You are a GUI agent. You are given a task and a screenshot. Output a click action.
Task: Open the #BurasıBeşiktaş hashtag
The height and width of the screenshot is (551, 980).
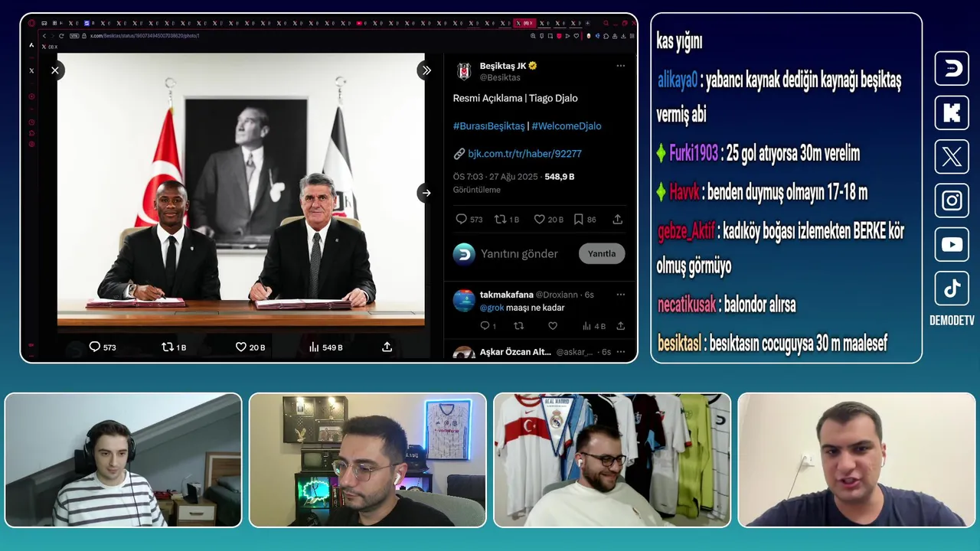tap(488, 126)
